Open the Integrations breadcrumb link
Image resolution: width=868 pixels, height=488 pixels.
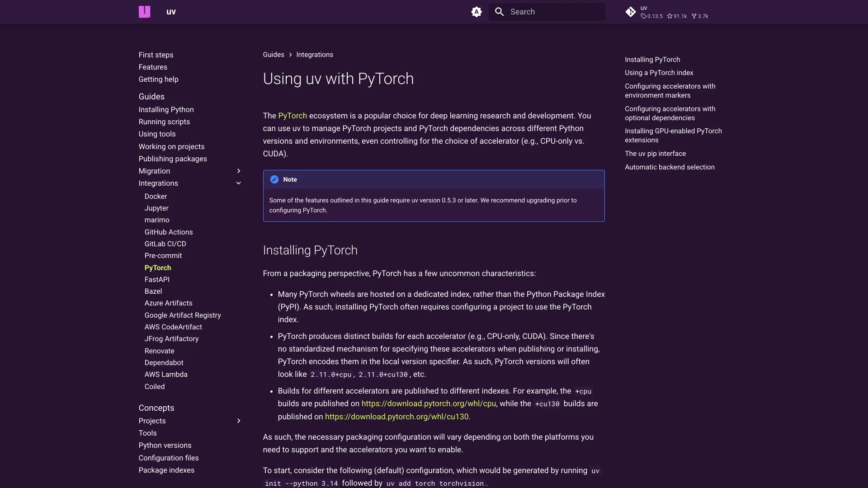tap(315, 55)
